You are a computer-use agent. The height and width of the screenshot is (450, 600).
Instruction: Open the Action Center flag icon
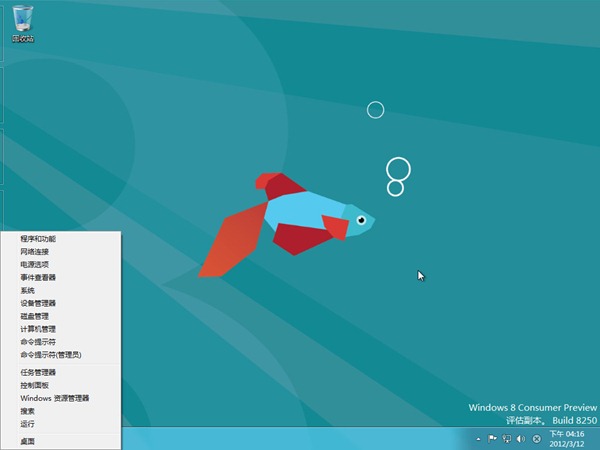(492, 439)
